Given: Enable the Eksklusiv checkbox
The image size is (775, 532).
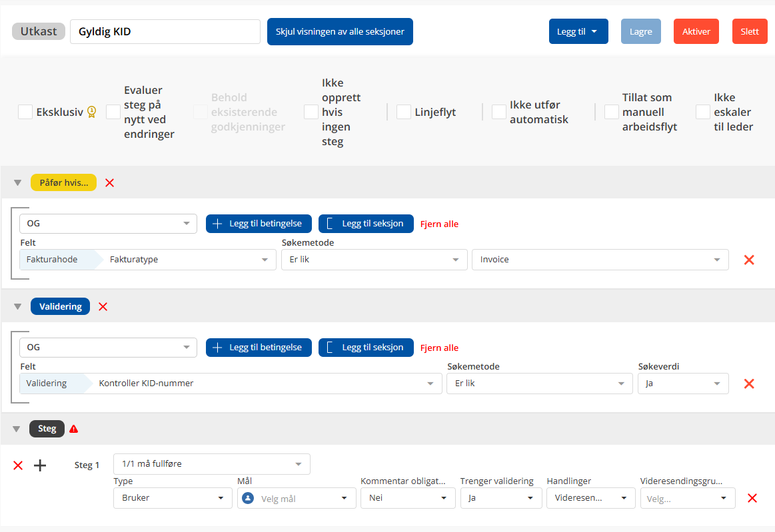Looking at the screenshot, I should click(25, 112).
